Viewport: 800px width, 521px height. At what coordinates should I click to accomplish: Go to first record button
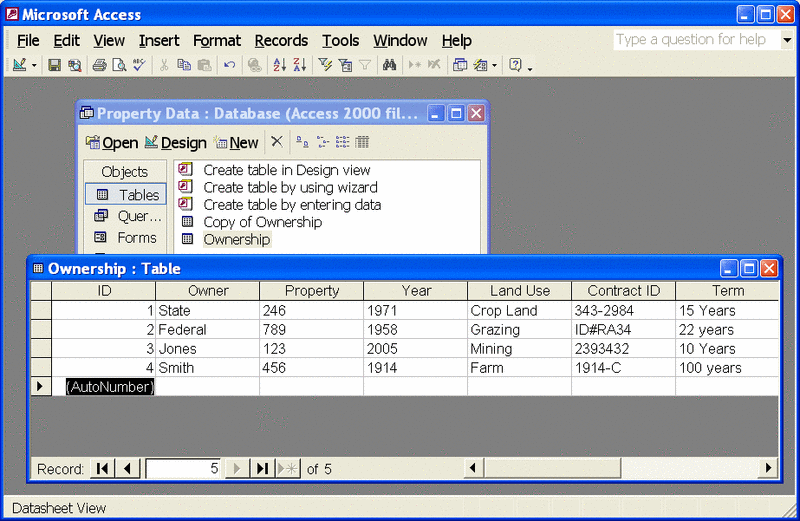tap(103, 468)
